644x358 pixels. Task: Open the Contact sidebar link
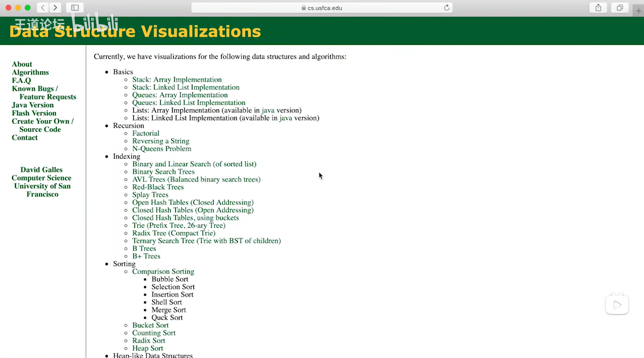[x=25, y=138]
